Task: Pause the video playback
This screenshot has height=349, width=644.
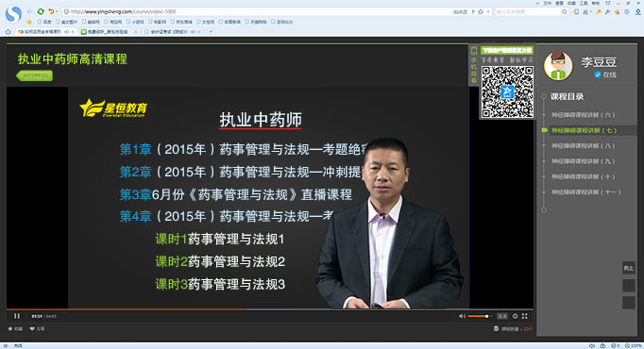Action: 17,316
